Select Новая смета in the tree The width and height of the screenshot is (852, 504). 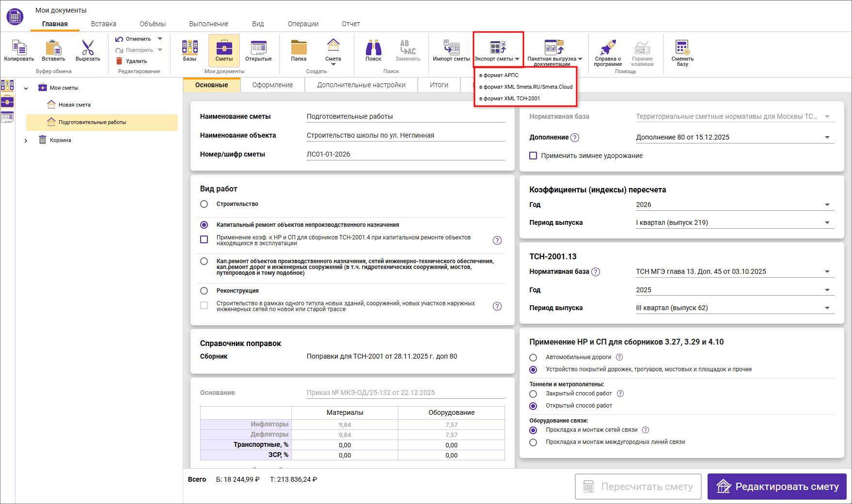point(74,105)
